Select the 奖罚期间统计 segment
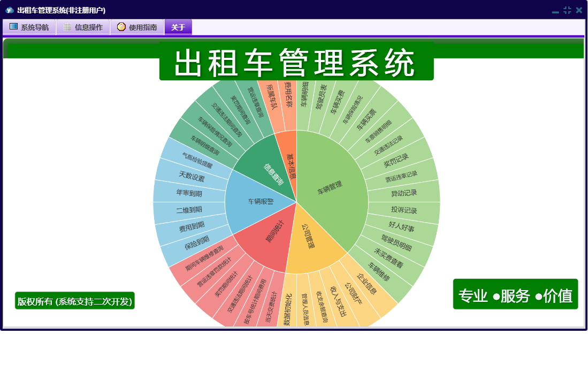This screenshot has height=387, width=588. pyautogui.click(x=226, y=284)
